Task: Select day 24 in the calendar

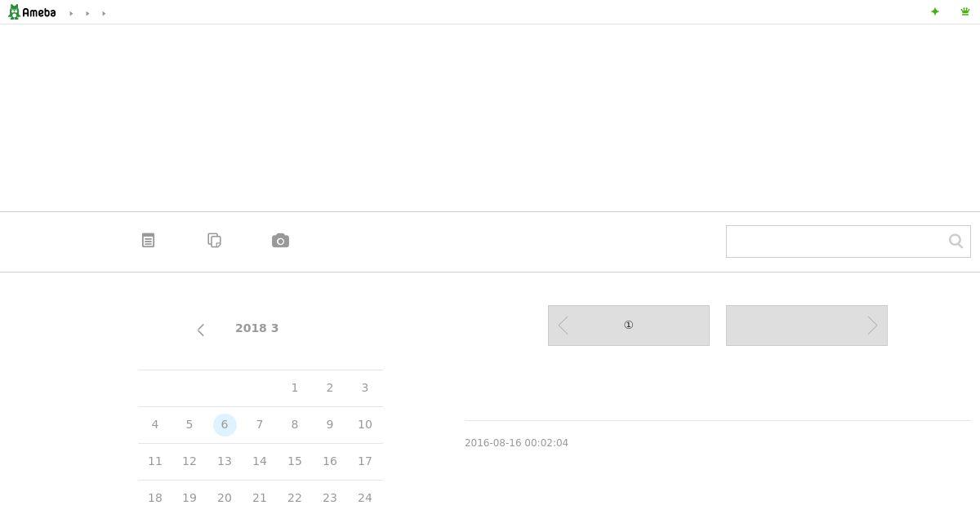Action: pos(365,498)
